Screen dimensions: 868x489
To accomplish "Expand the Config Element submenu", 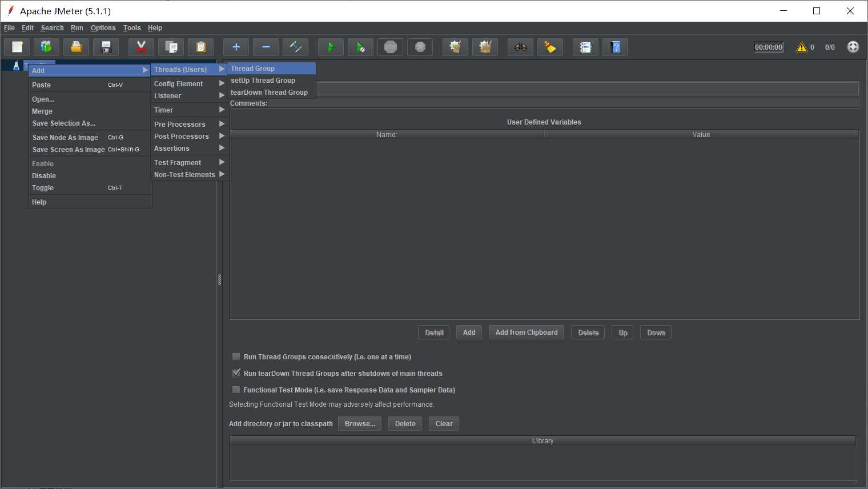I will coord(189,83).
